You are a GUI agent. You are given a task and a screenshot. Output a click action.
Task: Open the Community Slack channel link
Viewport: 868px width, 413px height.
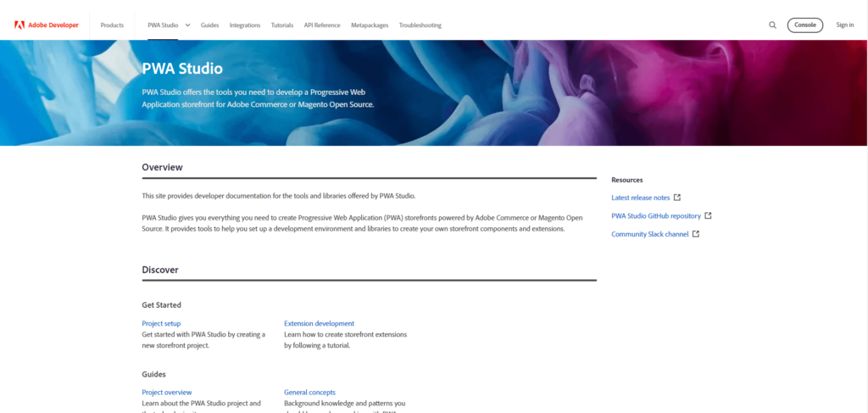[x=650, y=234]
